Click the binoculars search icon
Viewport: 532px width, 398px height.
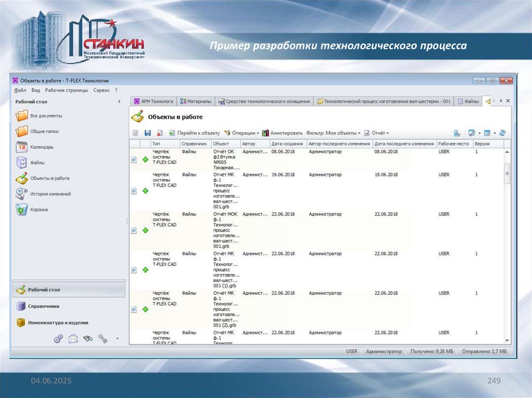[x=88, y=339]
